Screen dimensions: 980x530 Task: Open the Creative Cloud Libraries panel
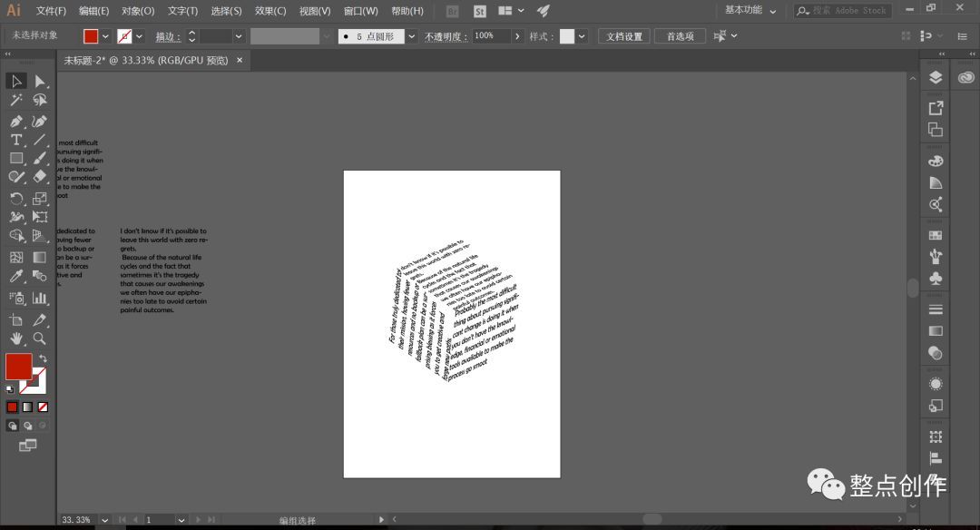point(966,77)
